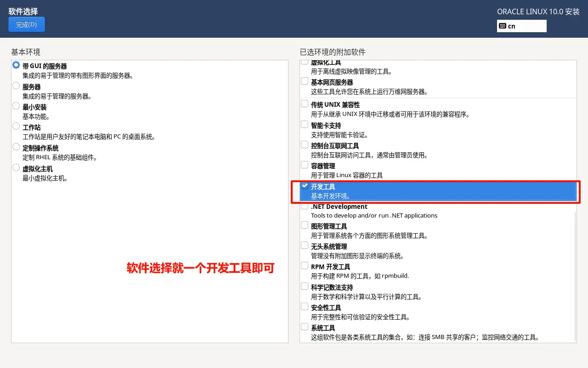Enable 智能卡支持

tap(305, 124)
